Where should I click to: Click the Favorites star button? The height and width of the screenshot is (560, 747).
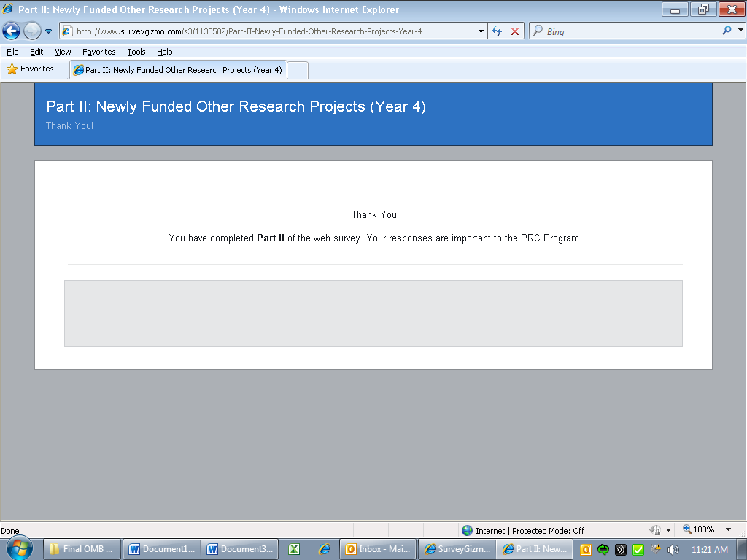[x=30, y=69]
